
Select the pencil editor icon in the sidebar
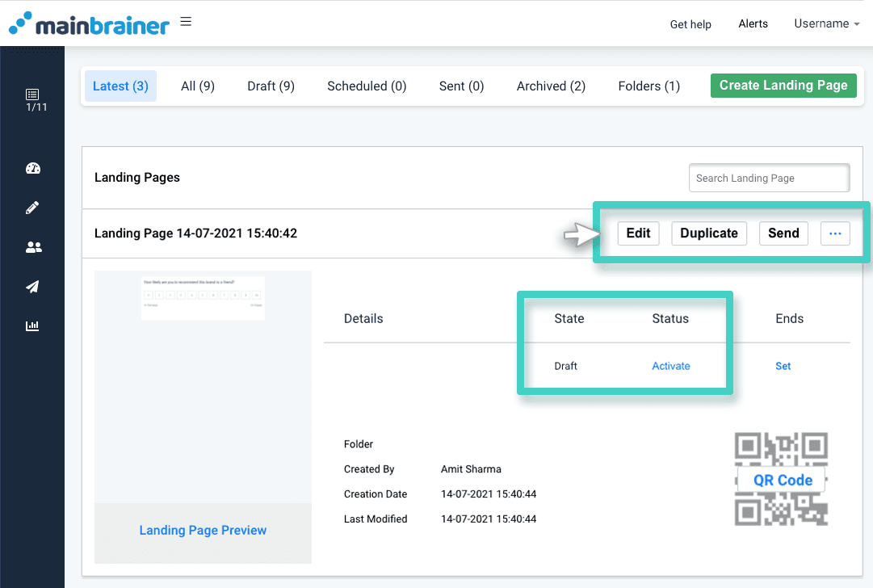32,207
